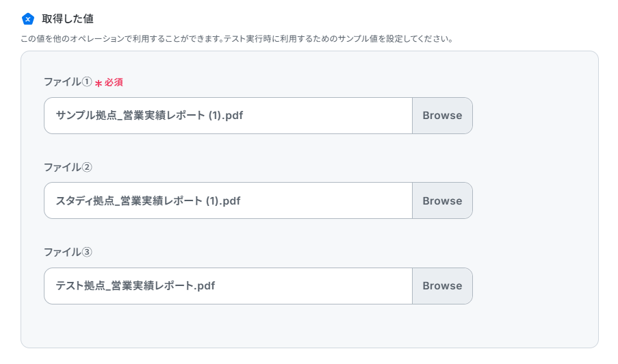Click the ファイル word in the ファイル② label
This screenshot has width=618, height=364.
coord(63,167)
